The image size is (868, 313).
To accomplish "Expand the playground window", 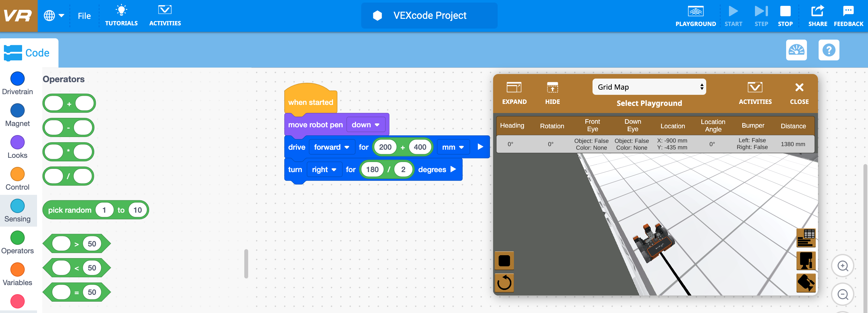I will click(x=514, y=92).
